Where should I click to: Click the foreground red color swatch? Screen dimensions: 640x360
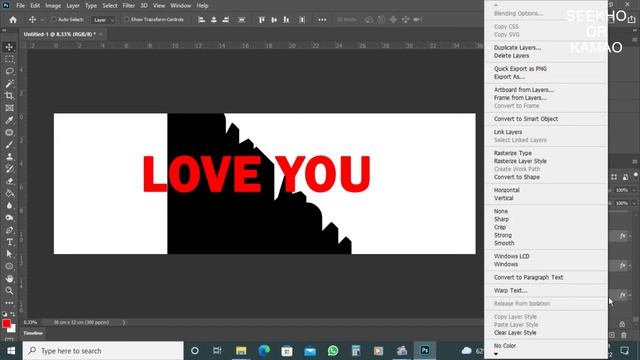[6, 323]
